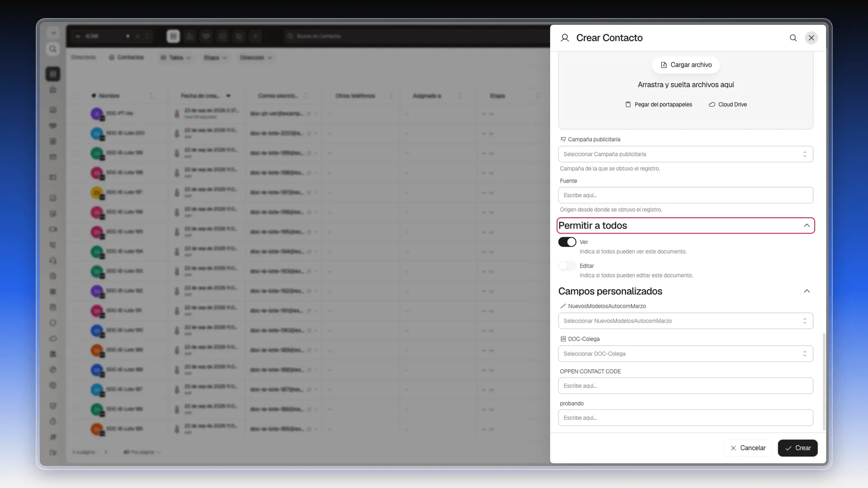Screen dimensions: 868x488
Task: Click the Cloud Drive cloud icon
Action: tap(712, 104)
